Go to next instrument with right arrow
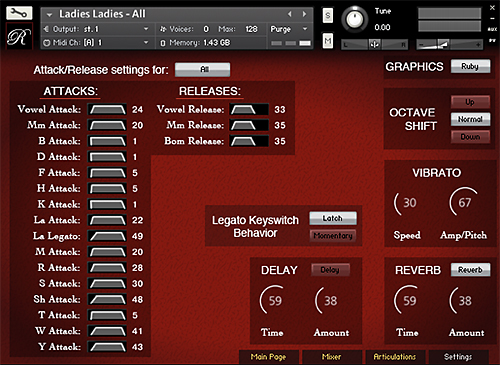Screen dimensions: 500x365 coord(304,14)
